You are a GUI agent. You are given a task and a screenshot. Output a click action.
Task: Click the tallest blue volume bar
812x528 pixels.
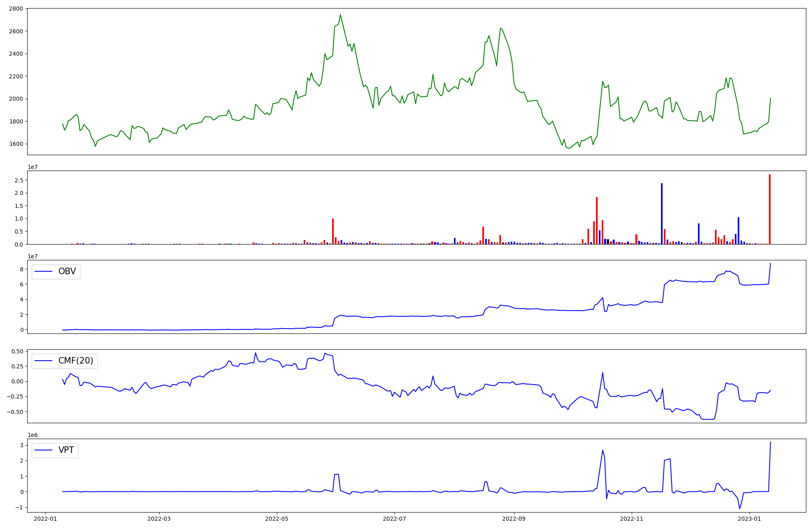point(662,214)
